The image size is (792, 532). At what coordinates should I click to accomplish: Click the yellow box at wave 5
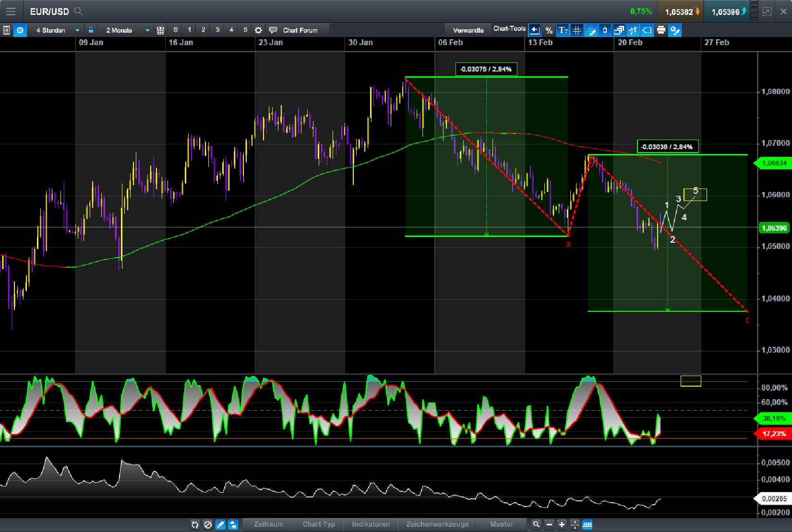pos(695,194)
